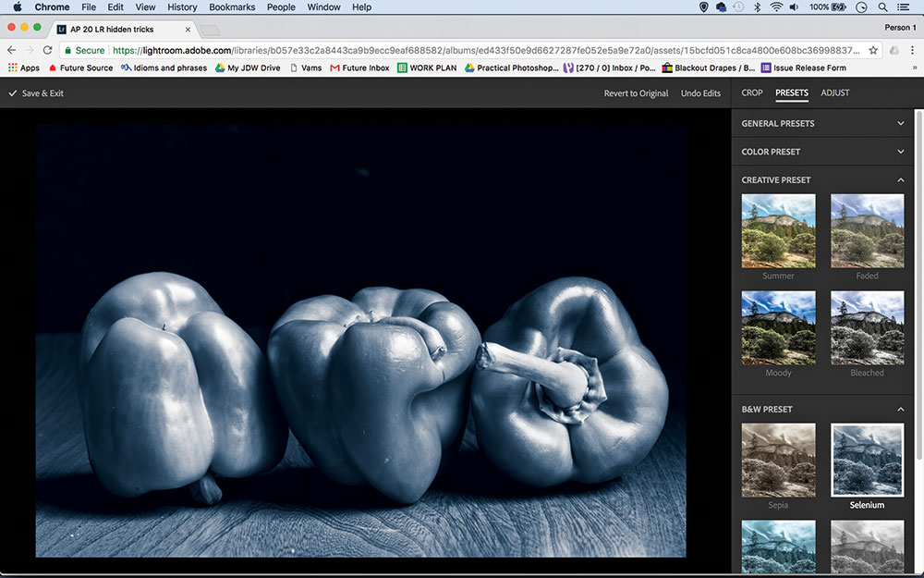
Task: Open the Help menu
Action: pos(362,7)
